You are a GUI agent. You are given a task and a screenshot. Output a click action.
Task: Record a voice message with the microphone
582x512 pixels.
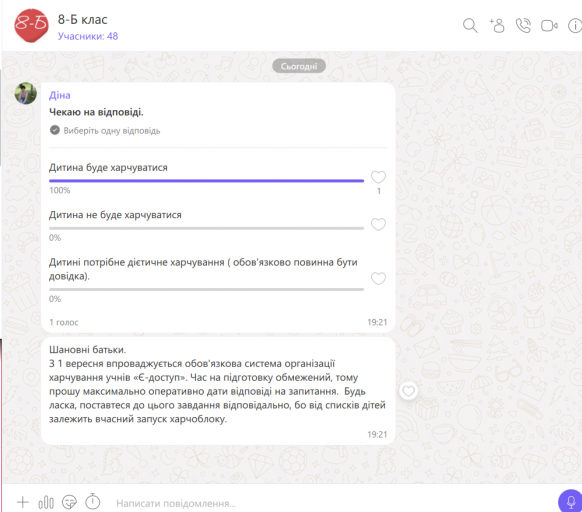click(x=570, y=502)
